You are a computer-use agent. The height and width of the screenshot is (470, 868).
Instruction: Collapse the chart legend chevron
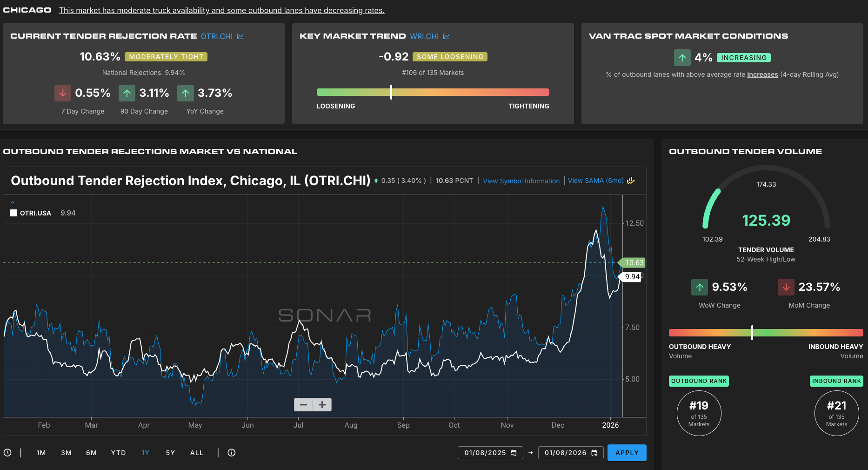point(13,202)
